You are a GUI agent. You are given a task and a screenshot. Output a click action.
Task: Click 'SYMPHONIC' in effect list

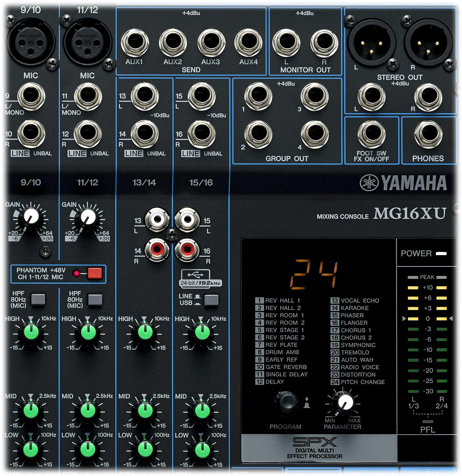[358, 345]
